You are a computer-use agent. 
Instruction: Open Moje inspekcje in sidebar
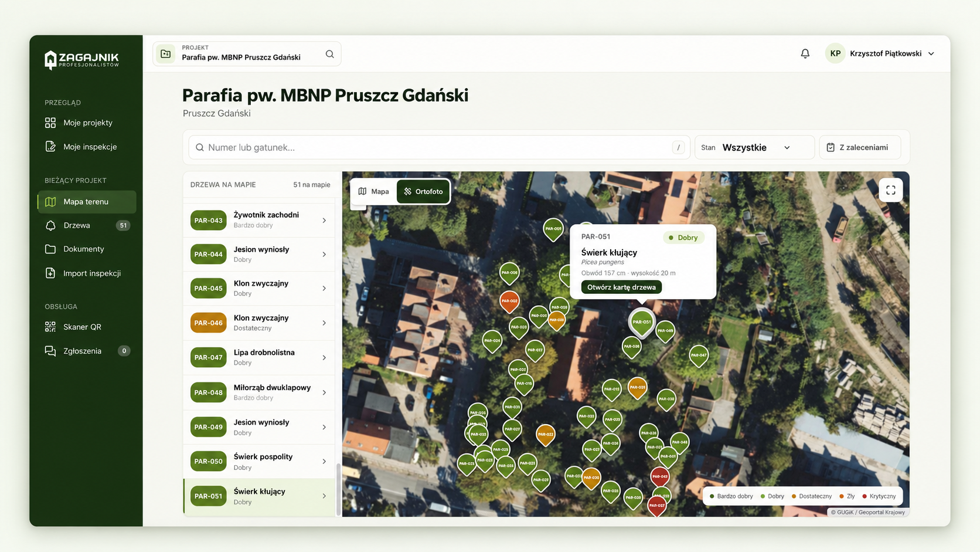point(87,147)
